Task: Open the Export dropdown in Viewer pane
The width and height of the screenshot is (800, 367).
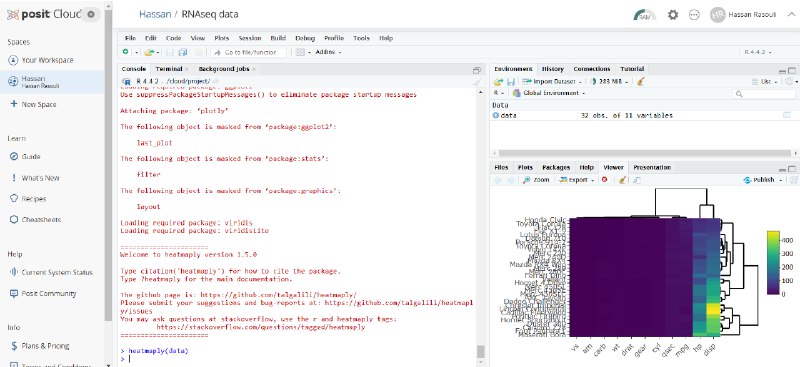Action: [x=577, y=180]
